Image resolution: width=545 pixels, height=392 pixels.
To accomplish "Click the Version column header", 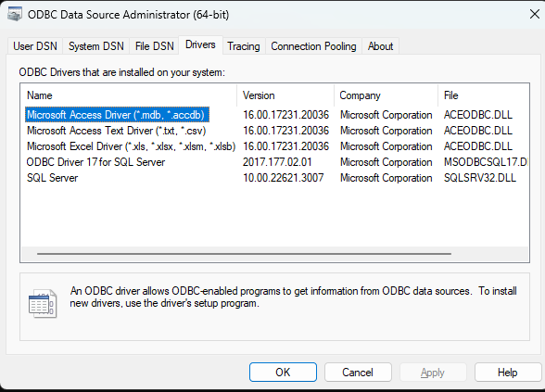I will [285, 95].
